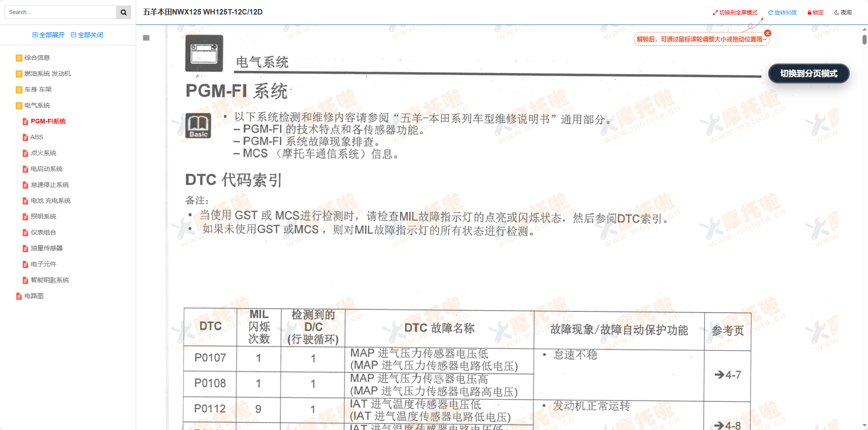
Task: Click the folder icon beside 燃油系统 发动机
Action: (x=19, y=74)
